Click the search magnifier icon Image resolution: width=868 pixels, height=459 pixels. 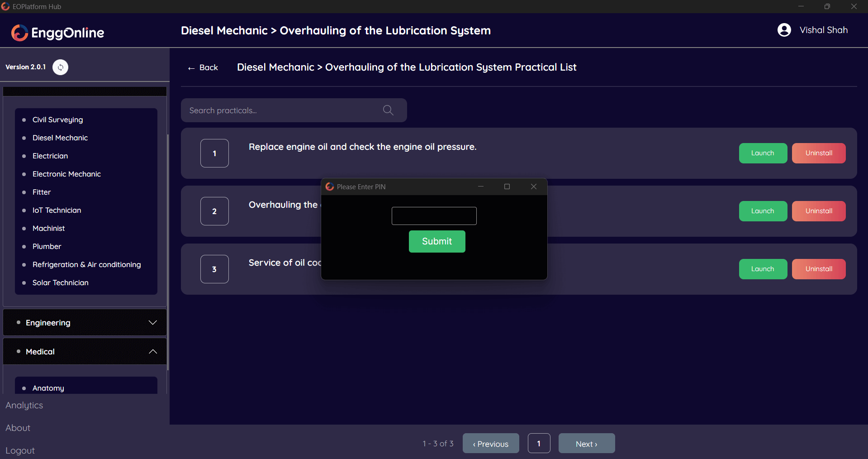[388, 110]
